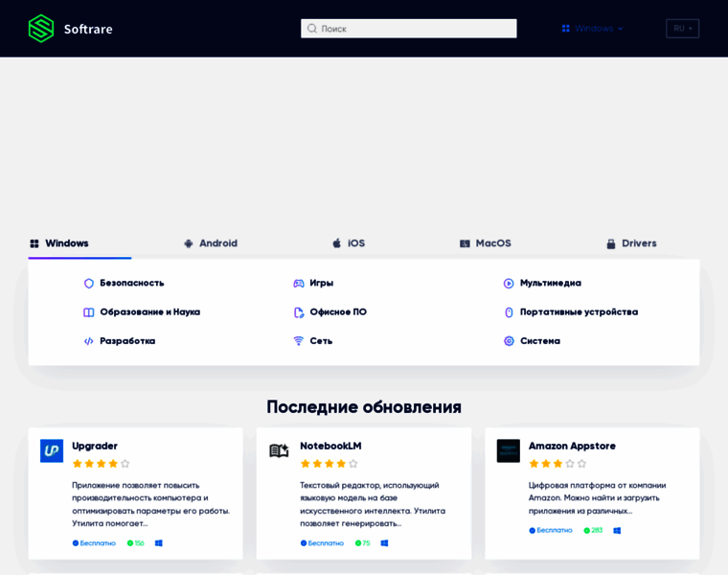Open the Windows platform dropdown in header

pyautogui.click(x=592, y=29)
